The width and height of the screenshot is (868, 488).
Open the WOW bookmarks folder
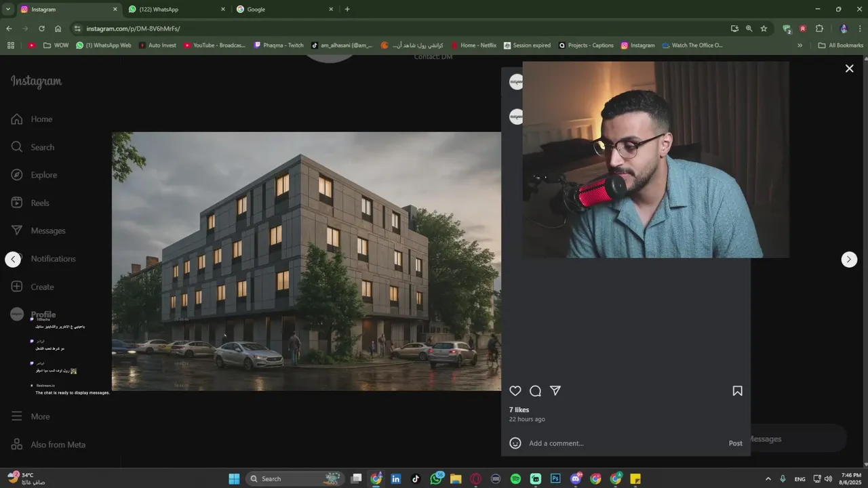[x=56, y=45]
